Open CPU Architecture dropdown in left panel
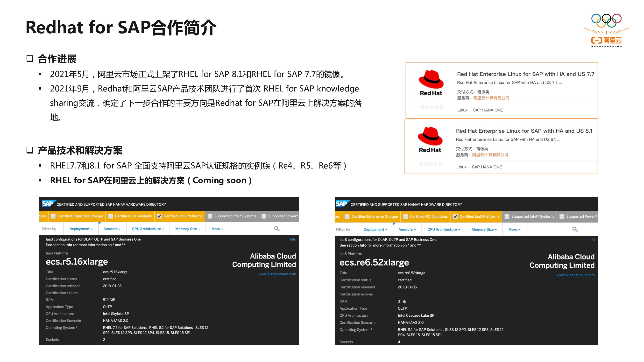The height and width of the screenshot is (362, 644). pyautogui.click(x=148, y=229)
